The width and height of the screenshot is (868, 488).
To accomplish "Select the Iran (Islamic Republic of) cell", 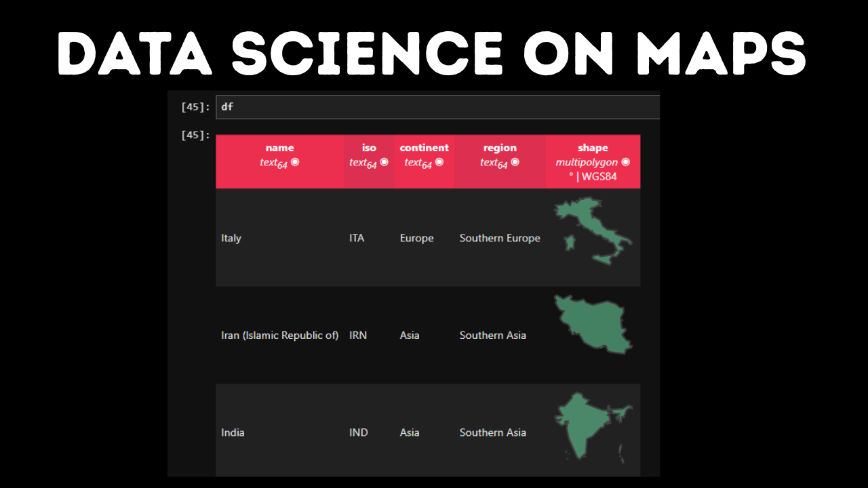I will 279,335.
